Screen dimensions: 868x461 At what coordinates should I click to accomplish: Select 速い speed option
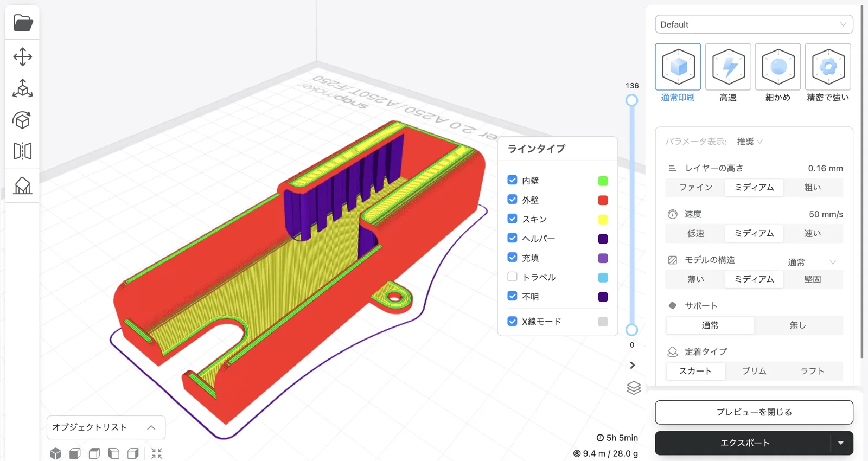tap(813, 233)
